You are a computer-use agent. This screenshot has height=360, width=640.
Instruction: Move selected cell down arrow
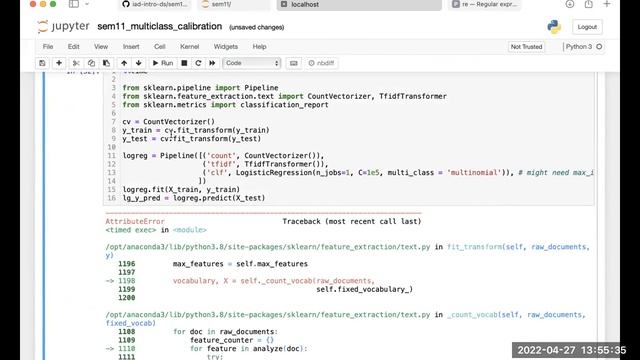click(139, 63)
